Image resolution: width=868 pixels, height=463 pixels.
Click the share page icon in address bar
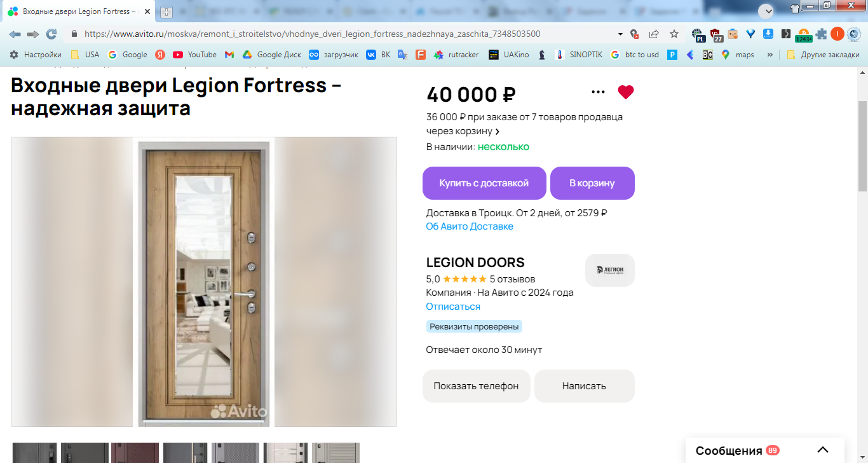(654, 34)
